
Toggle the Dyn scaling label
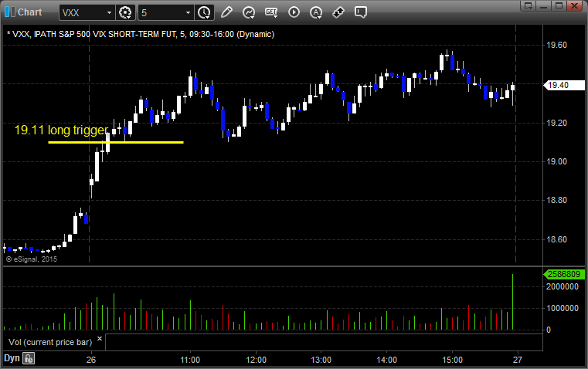coord(12,358)
